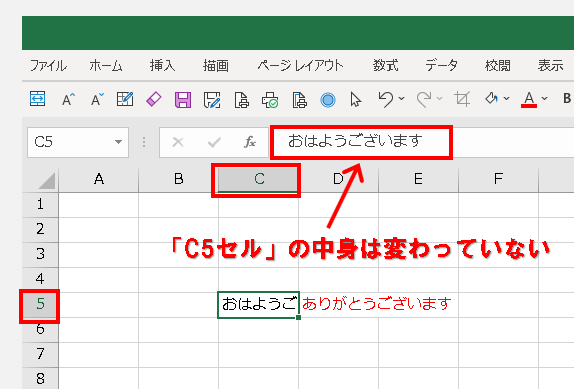The image size is (574, 389).
Task: Click the Increase Font Size icon
Action: tap(68, 99)
